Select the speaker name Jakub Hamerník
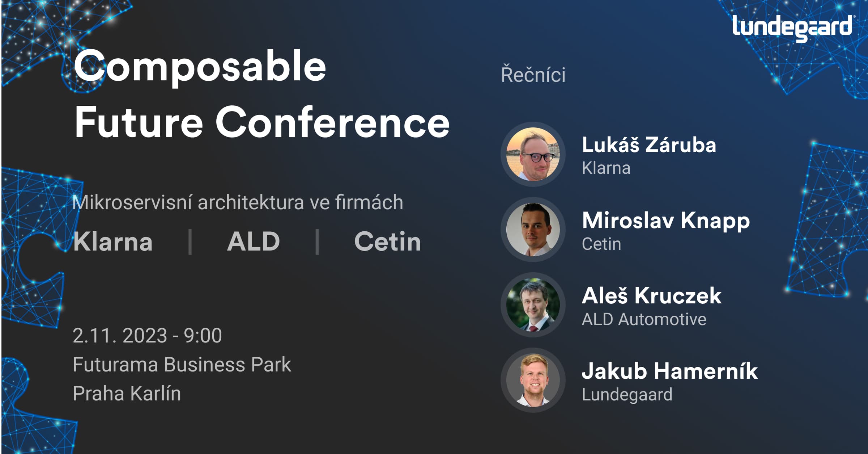Screen dimensions: 868x454 pyautogui.click(x=669, y=371)
